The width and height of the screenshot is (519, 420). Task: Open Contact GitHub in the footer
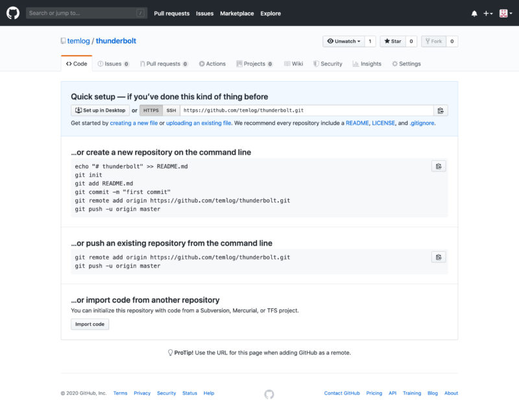(x=342, y=393)
